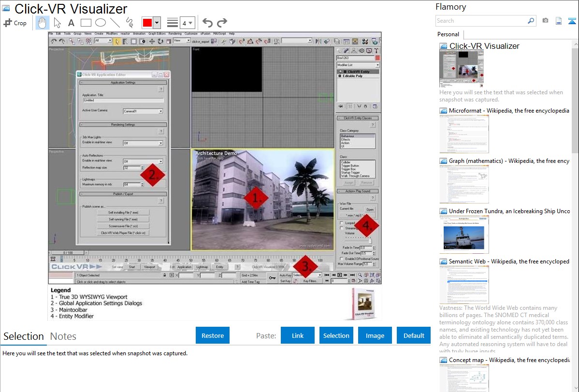The image size is (579, 392).
Task: Select the Crop tool
Action: click(x=15, y=23)
